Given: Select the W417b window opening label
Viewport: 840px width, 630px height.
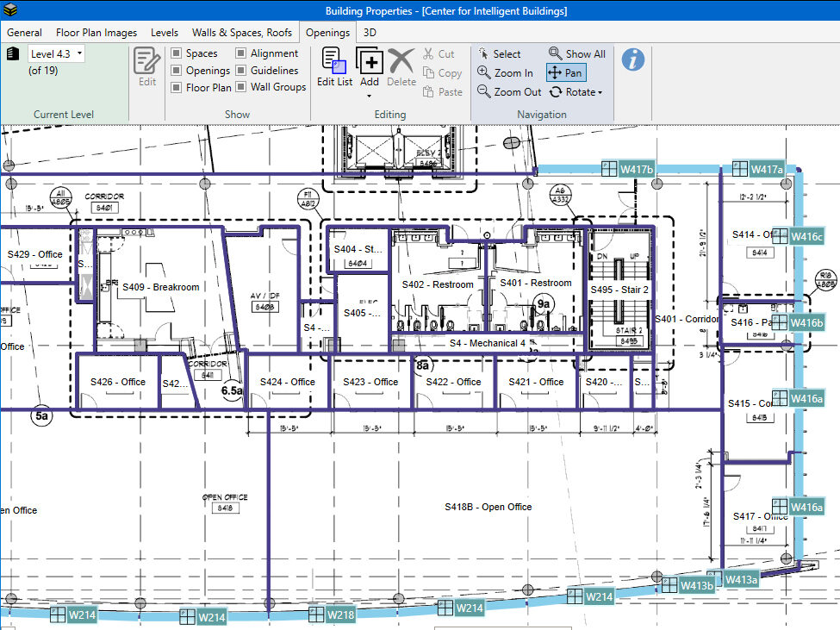Looking at the screenshot, I should (x=637, y=169).
